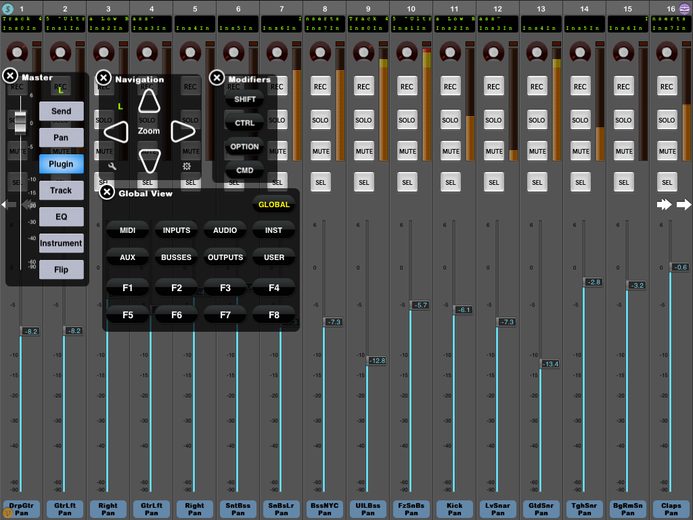Bank right with the double arrow

tap(664, 204)
